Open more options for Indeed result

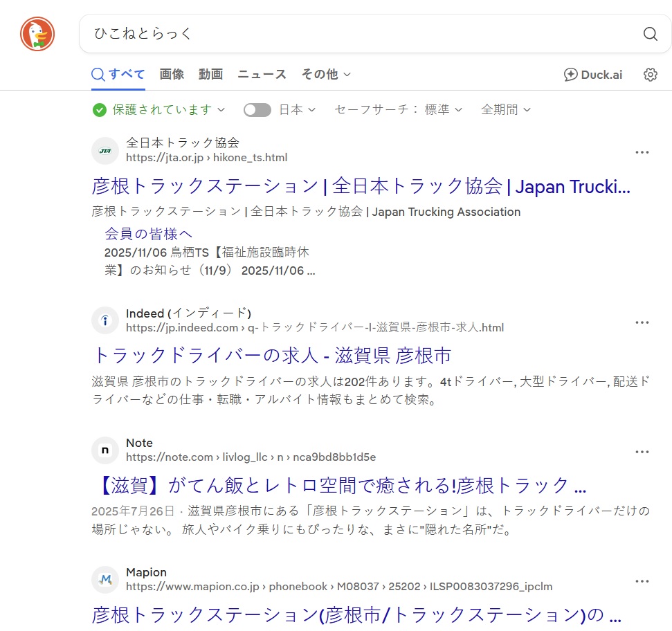(642, 322)
